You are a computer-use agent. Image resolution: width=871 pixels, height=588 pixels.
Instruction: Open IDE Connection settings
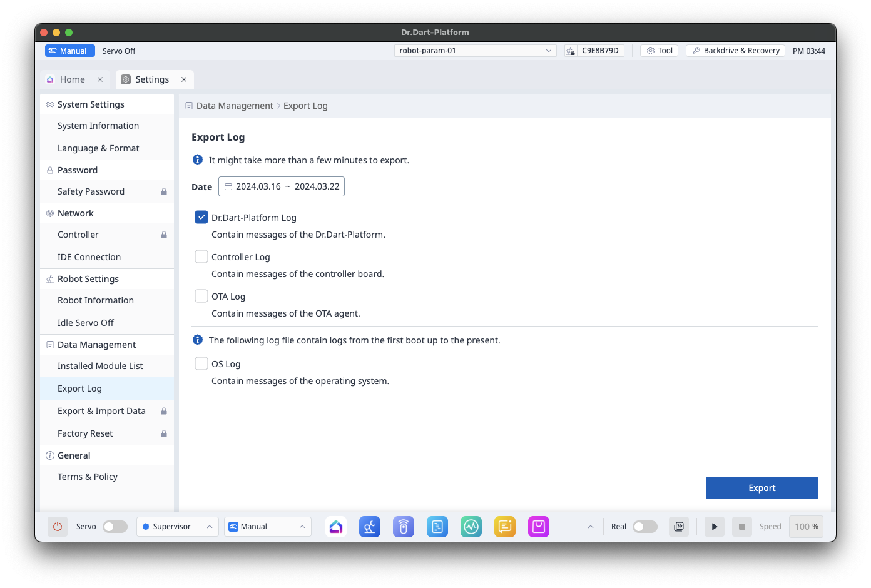[107, 257]
